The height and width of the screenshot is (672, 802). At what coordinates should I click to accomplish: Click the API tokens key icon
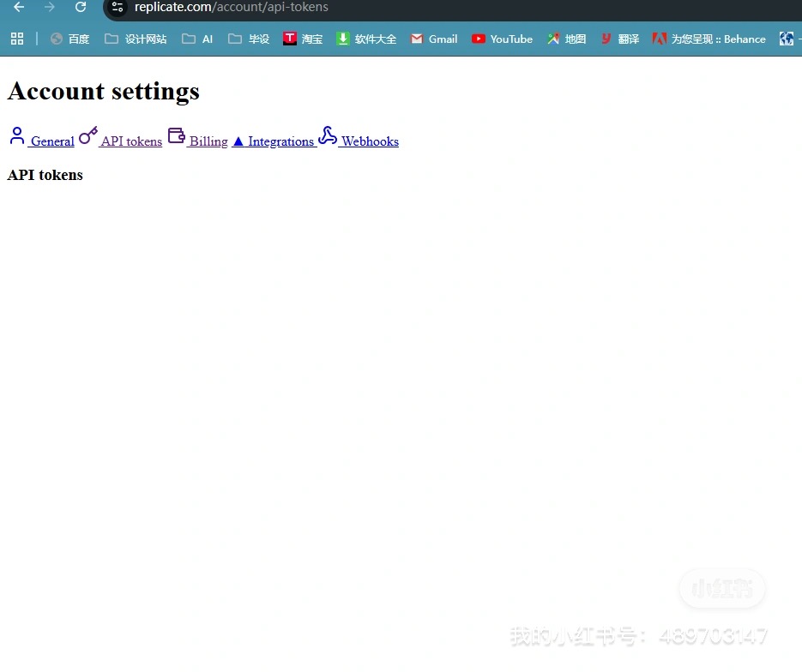click(x=88, y=136)
